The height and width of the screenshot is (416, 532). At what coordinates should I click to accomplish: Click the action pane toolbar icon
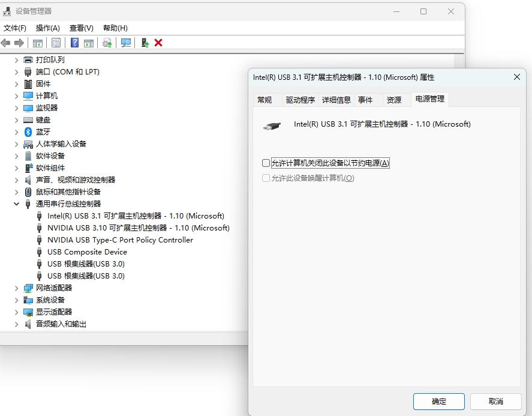(x=89, y=43)
